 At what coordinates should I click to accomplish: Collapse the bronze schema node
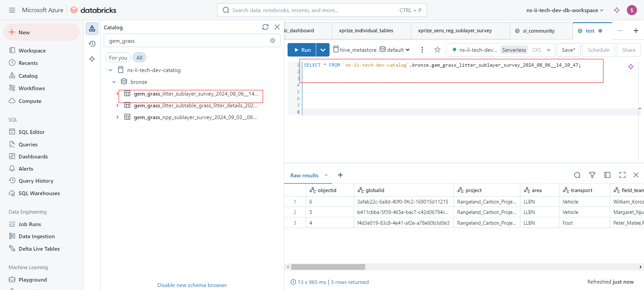pos(114,82)
